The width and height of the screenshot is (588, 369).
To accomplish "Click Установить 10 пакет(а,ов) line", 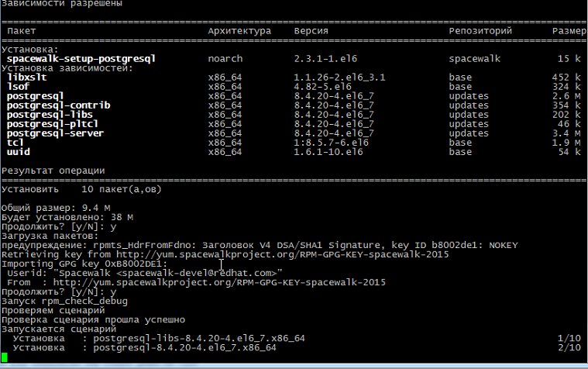I will pos(81,189).
